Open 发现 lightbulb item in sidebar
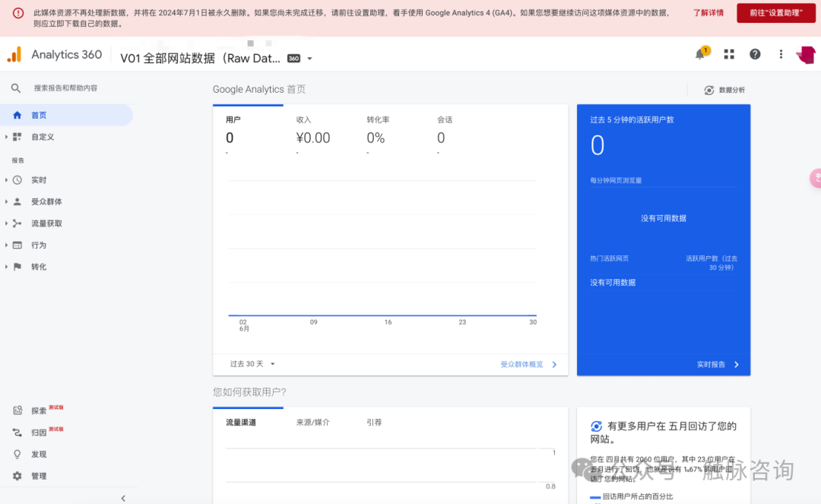 [38, 455]
